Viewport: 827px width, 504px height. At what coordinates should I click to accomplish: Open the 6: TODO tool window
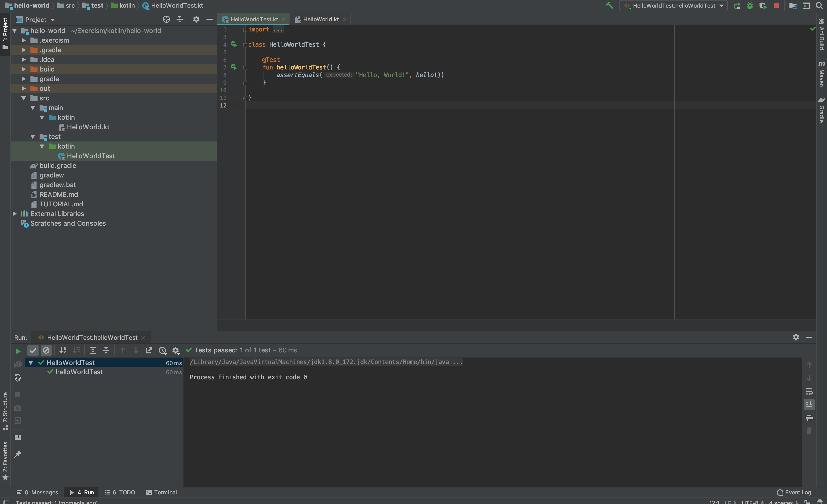[120, 492]
